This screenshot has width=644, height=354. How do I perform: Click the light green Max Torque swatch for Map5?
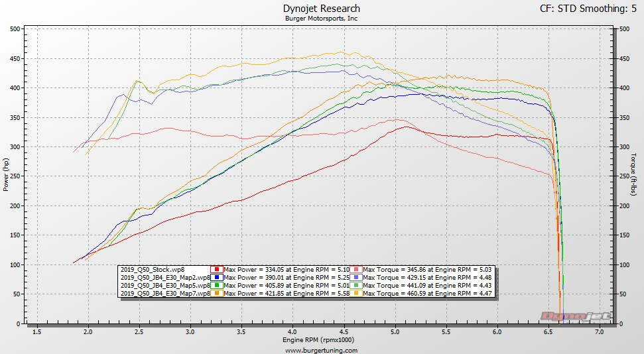[x=356, y=286]
